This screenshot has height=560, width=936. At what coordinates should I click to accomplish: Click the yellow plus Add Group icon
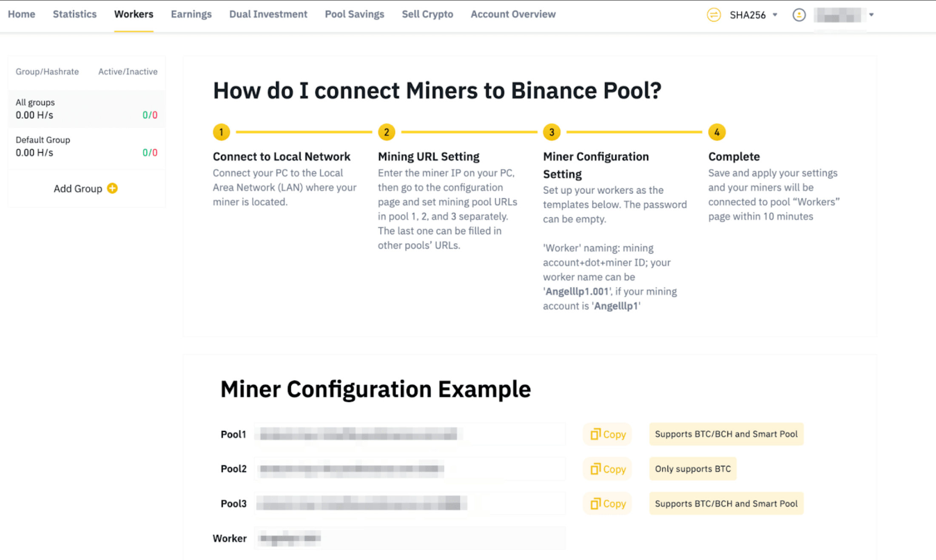[x=112, y=188]
